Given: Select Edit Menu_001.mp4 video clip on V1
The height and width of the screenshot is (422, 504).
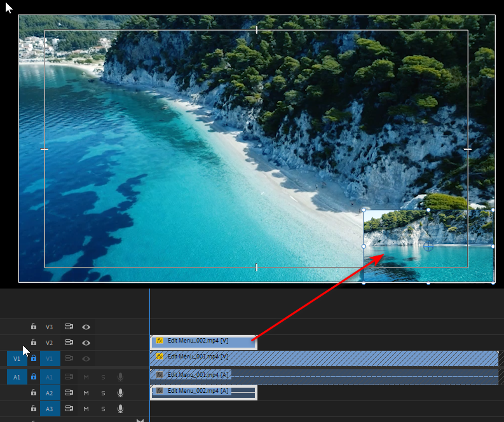Looking at the screenshot, I should [x=350, y=357].
